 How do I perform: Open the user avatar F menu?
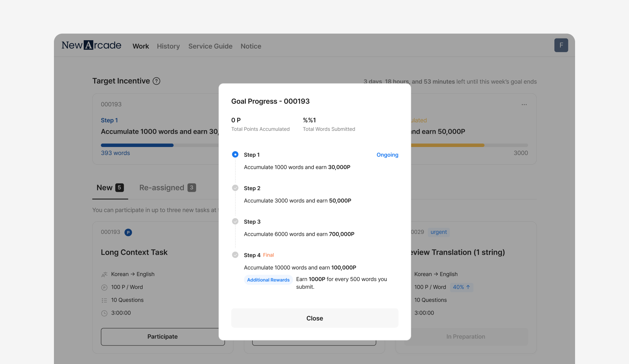pos(561,45)
